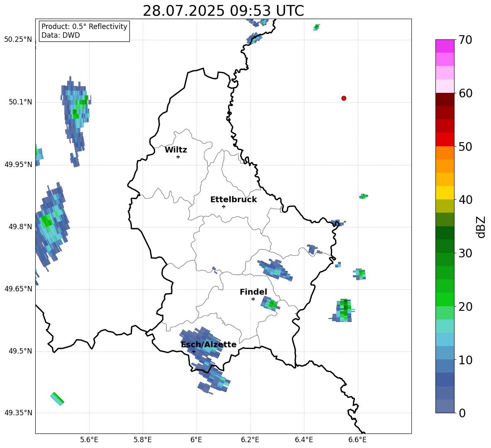
Task: Click the radar echo covering Esch/Alzette
Action: point(202,344)
